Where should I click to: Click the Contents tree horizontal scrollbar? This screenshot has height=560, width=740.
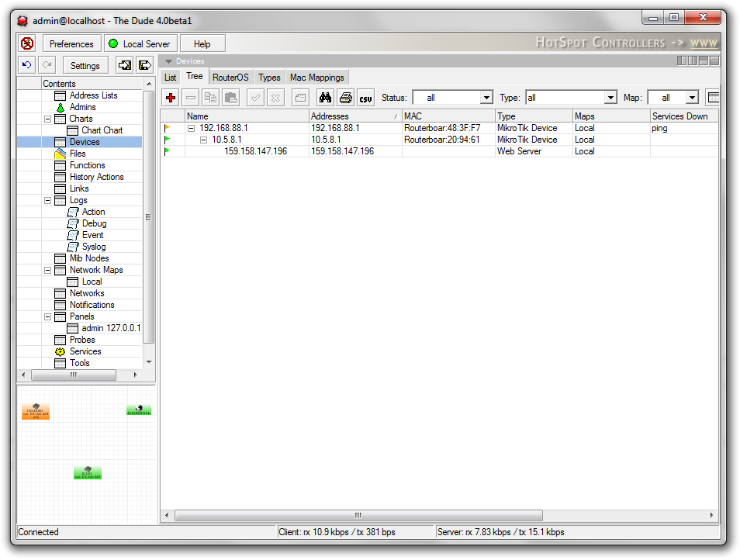pyautogui.click(x=74, y=375)
